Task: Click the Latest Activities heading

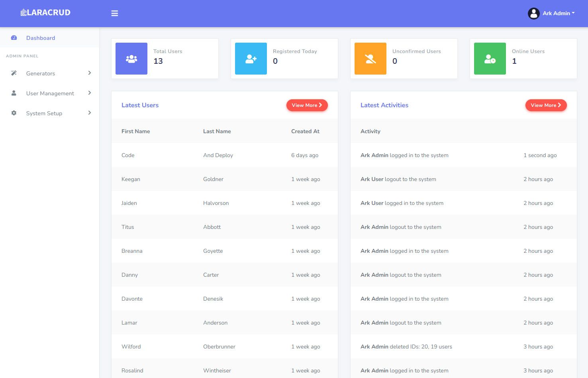Action: click(384, 105)
